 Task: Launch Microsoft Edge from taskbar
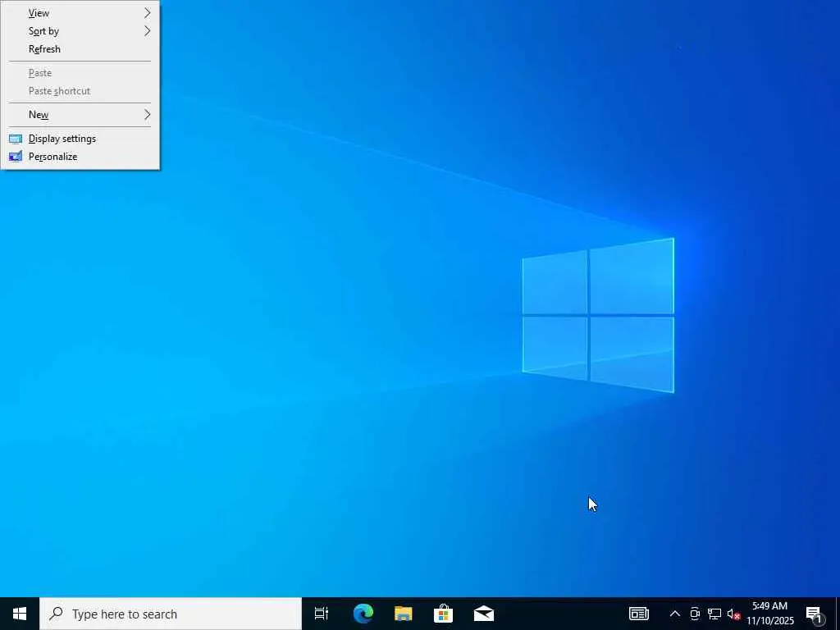coord(363,614)
